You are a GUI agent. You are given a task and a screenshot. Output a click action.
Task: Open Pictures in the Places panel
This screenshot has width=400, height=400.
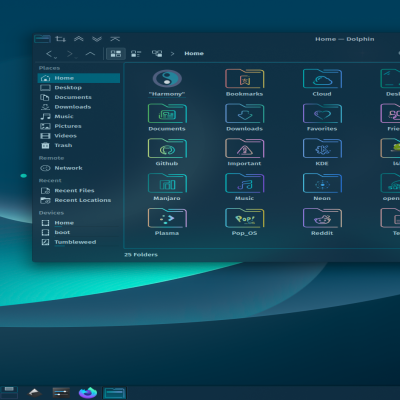(79, 126)
